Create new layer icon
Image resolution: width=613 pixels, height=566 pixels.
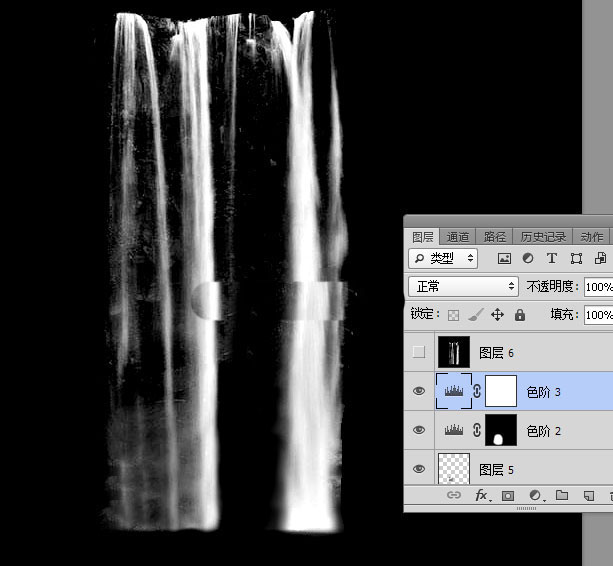[589, 496]
